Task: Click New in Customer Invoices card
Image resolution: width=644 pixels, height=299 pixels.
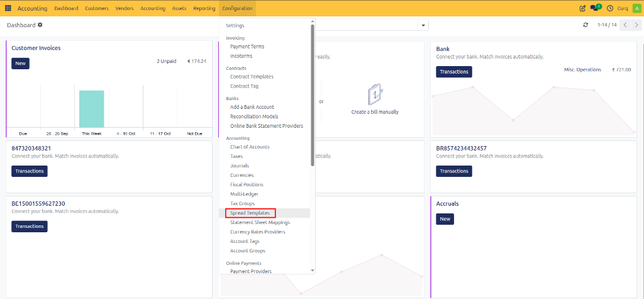Action: (21, 64)
